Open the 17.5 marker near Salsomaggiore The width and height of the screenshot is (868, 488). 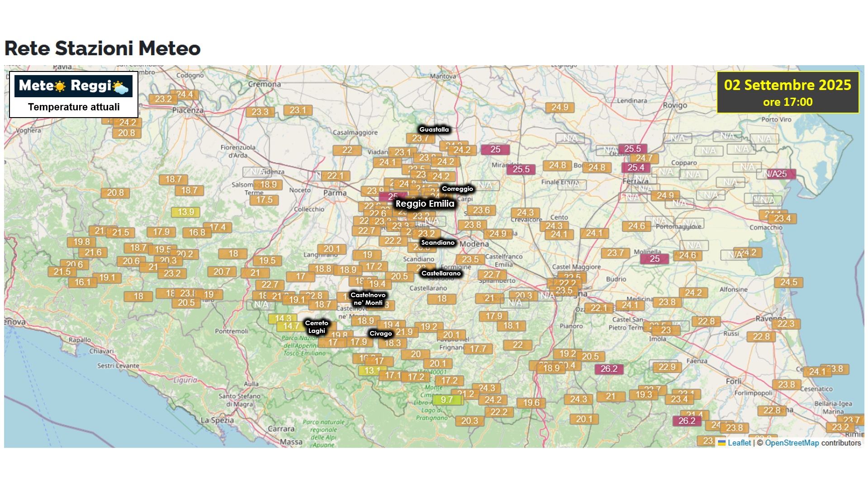coord(264,200)
